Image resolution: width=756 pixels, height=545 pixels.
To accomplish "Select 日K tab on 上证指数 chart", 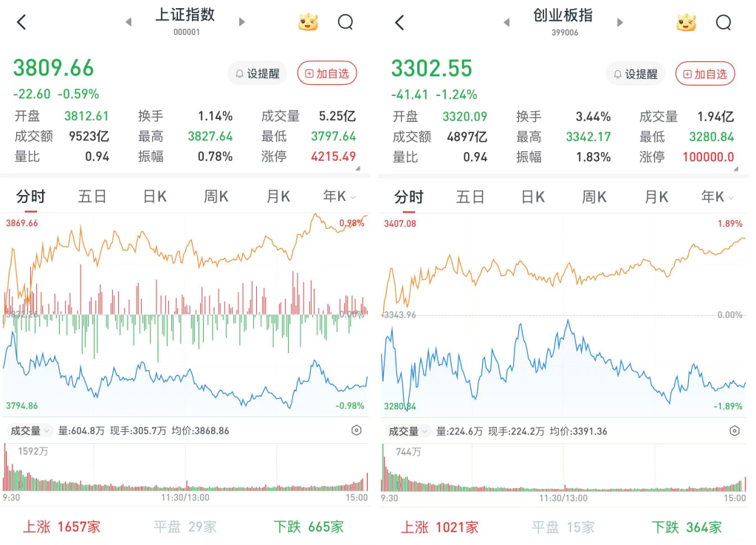I will click(x=155, y=196).
